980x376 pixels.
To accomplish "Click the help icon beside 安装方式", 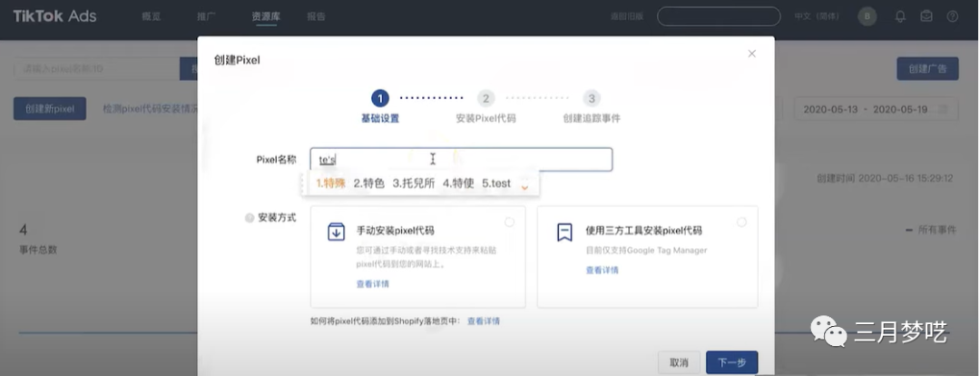I will 250,218.
